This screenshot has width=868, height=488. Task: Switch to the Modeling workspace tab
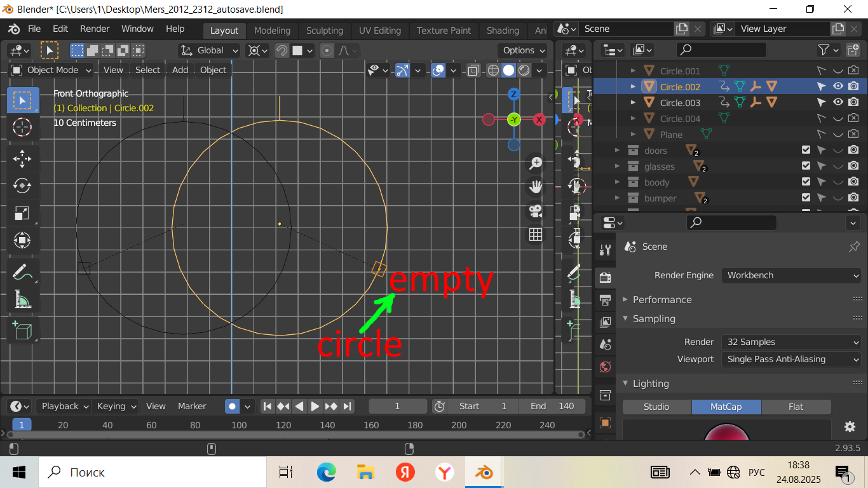272,30
